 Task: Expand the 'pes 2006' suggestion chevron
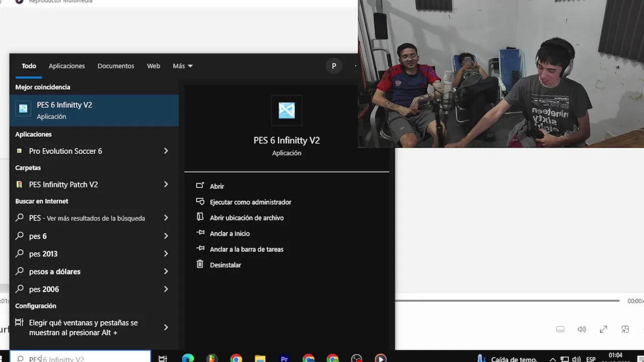[166, 289]
